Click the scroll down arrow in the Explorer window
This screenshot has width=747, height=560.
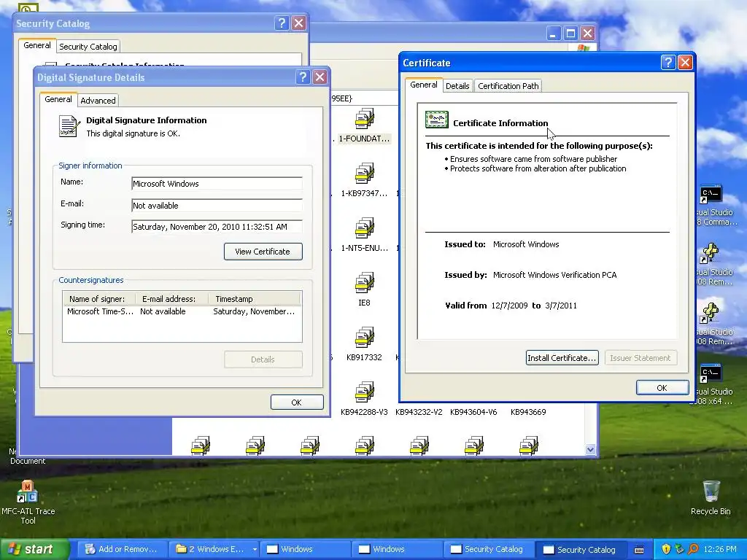click(590, 449)
